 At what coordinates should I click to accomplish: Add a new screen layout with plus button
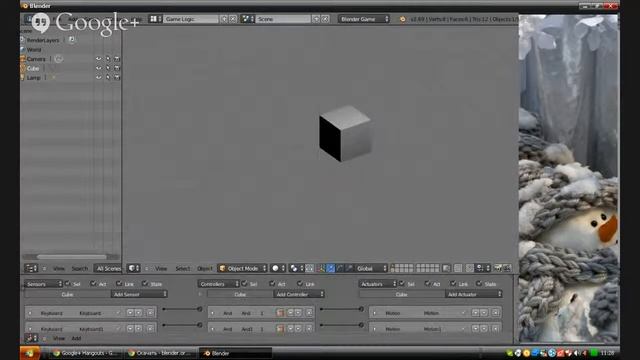tap(224, 19)
